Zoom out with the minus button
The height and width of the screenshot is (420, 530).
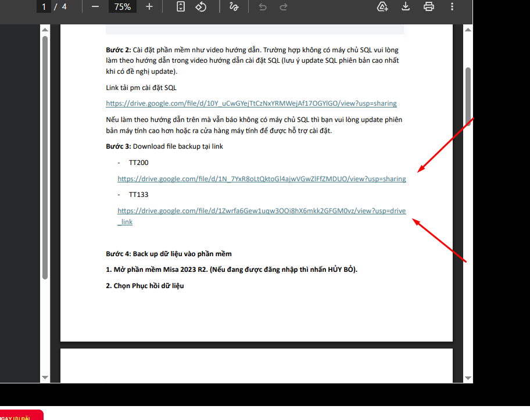95,6
